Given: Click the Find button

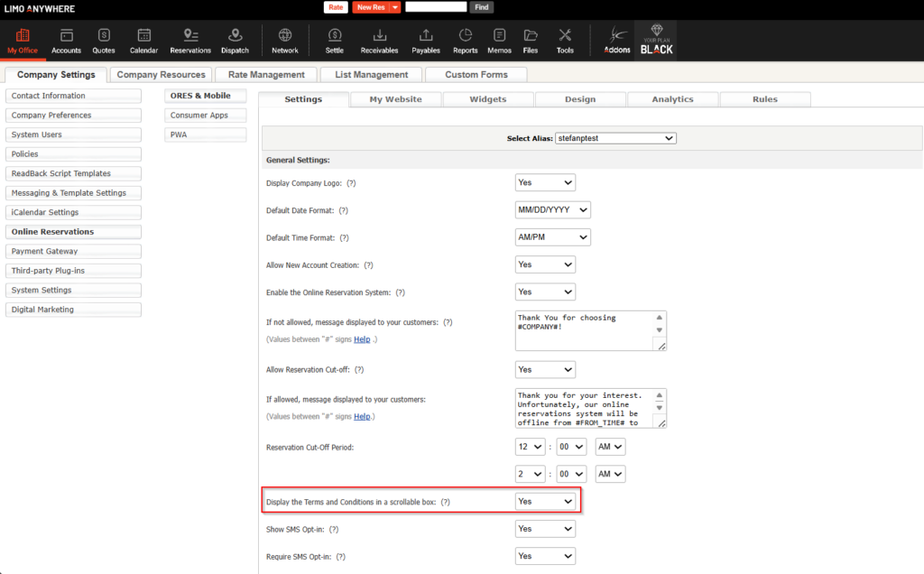Looking at the screenshot, I should [482, 7].
